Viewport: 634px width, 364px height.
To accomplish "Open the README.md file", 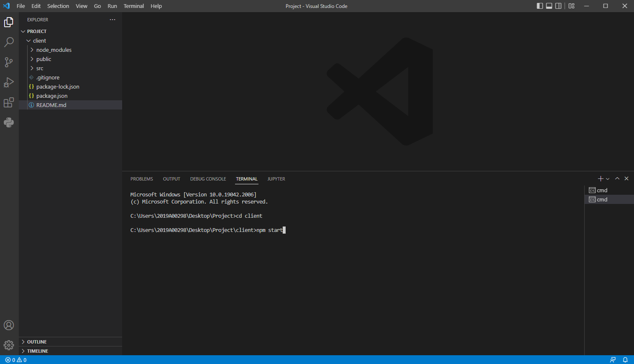I will [70, 105].
